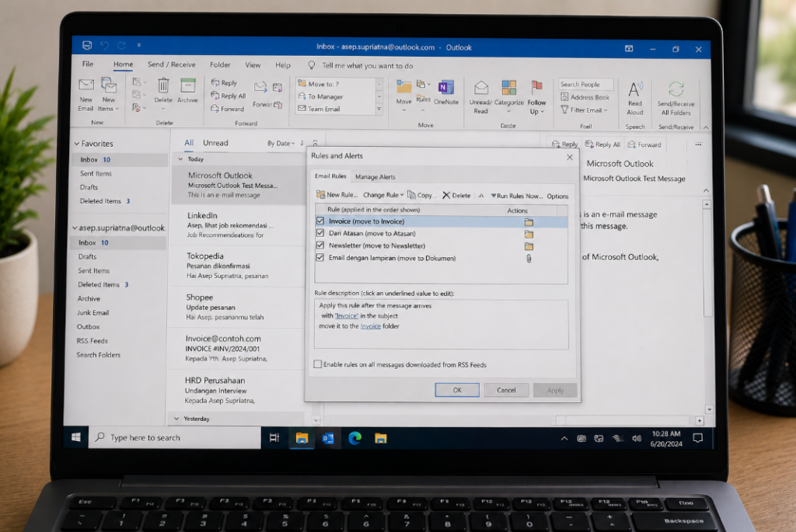The height and width of the screenshot is (532, 796).
Task: Open the File menu
Action: click(88, 64)
